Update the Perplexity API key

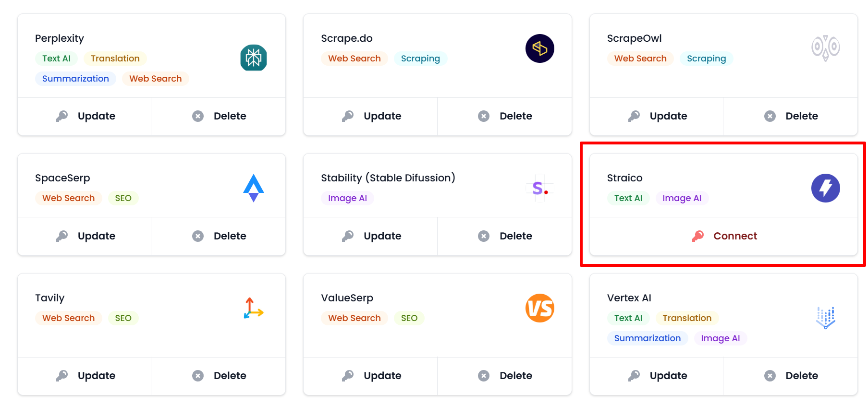coord(85,116)
